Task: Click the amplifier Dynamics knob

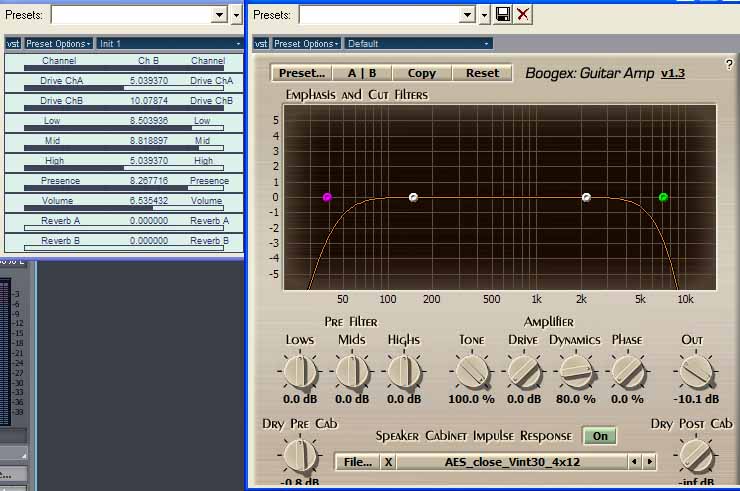Action: coord(575,371)
